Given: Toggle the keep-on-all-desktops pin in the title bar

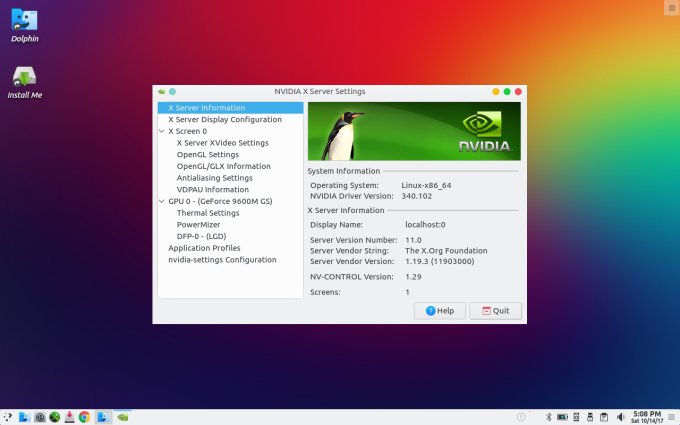Looking at the screenshot, I should (172, 92).
